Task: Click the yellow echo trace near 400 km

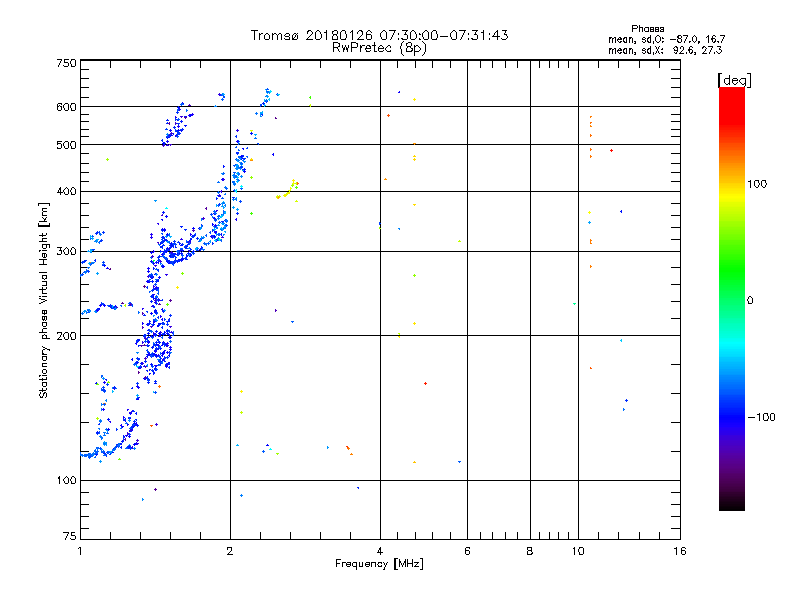Action: tap(288, 190)
